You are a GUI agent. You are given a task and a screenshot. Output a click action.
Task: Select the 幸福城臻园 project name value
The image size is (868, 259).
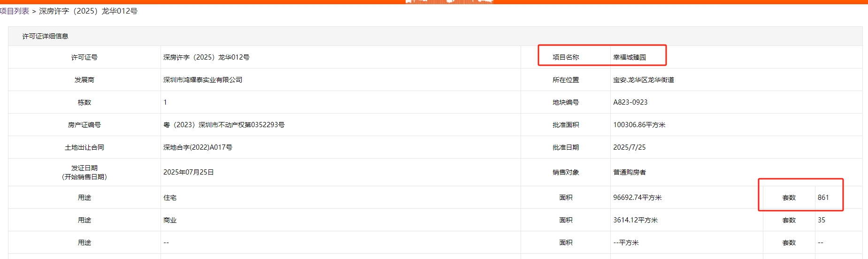tap(630, 57)
